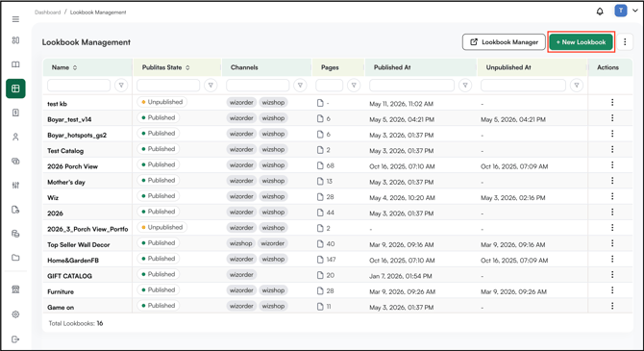Click the Channels filter input field
The height and width of the screenshot is (351, 644).
[x=258, y=86]
